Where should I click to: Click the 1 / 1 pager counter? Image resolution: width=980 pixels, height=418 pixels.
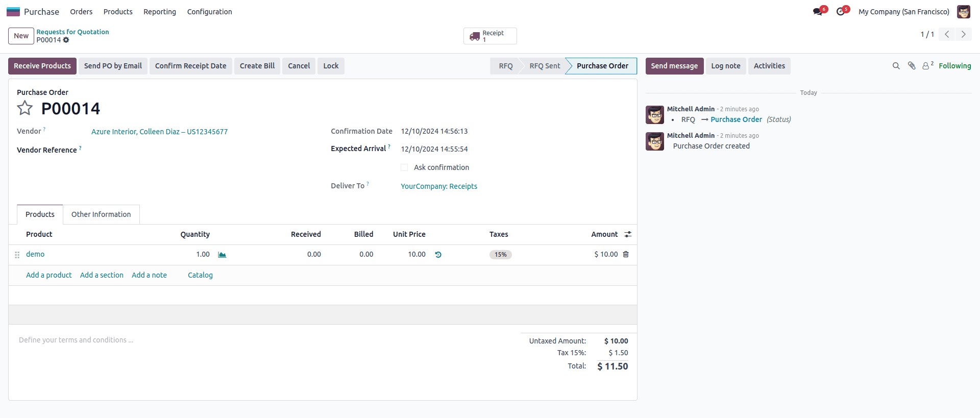[927, 34]
